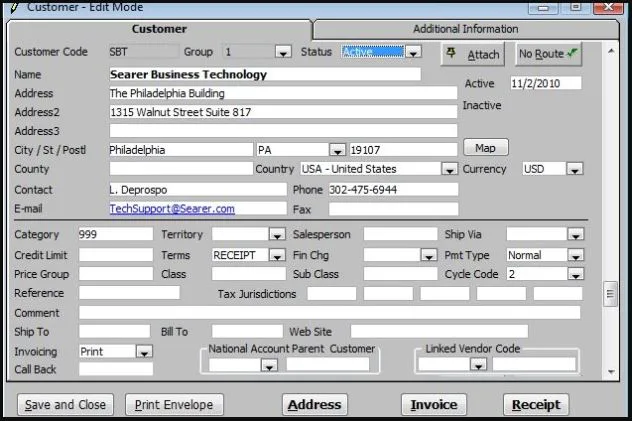Open the Status dropdown showing Active
This screenshot has width=632, height=421.
(x=414, y=52)
